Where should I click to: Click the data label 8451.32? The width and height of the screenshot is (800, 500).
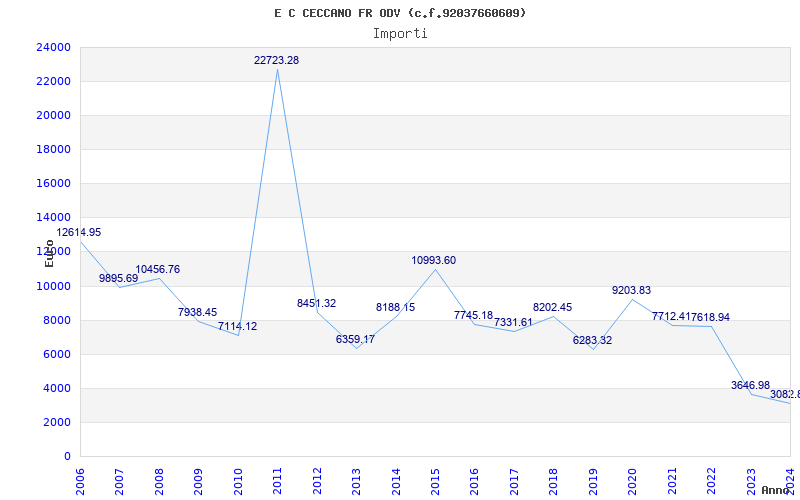click(x=316, y=304)
